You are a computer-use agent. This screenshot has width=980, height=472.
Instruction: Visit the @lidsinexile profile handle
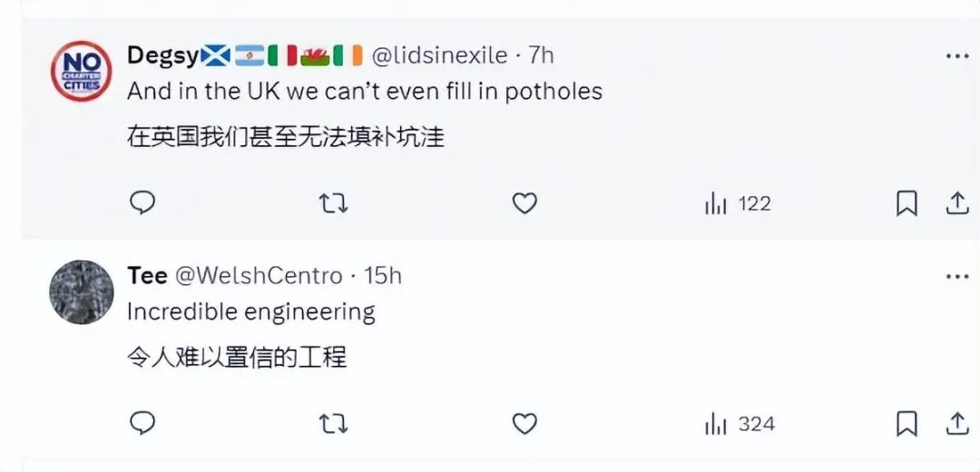tap(440, 55)
